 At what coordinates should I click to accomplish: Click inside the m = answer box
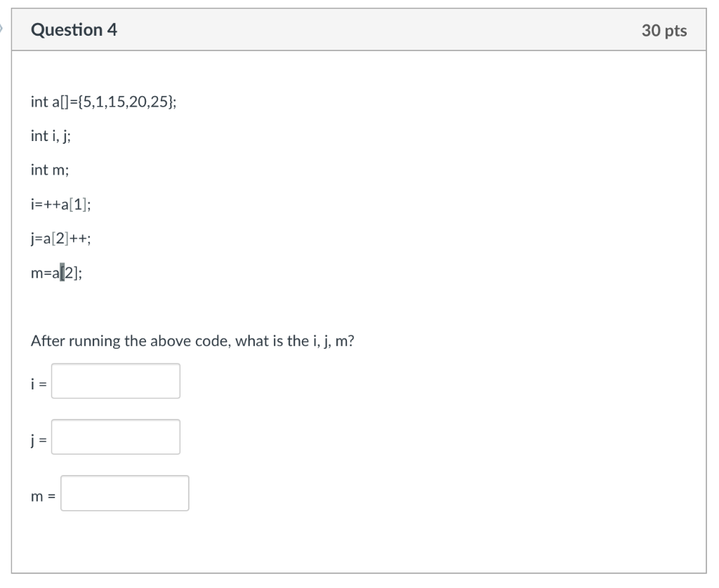point(124,493)
